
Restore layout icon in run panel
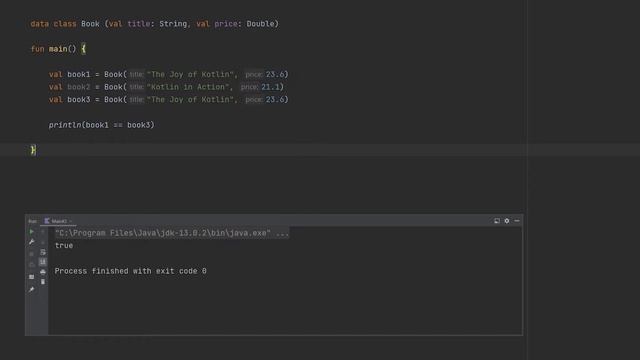pyautogui.click(x=31, y=277)
